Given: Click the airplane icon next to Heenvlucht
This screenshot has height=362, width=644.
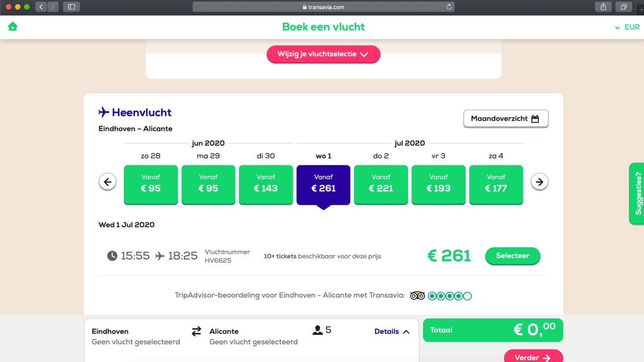Looking at the screenshot, I should pyautogui.click(x=103, y=112).
